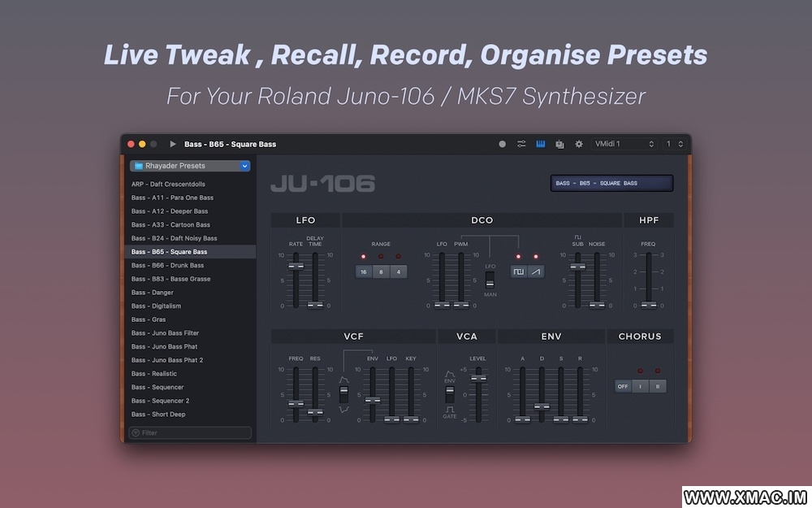Click the ENV attack (A) slider handle
Viewport: 812px width, 508px height.
point(522,419)
